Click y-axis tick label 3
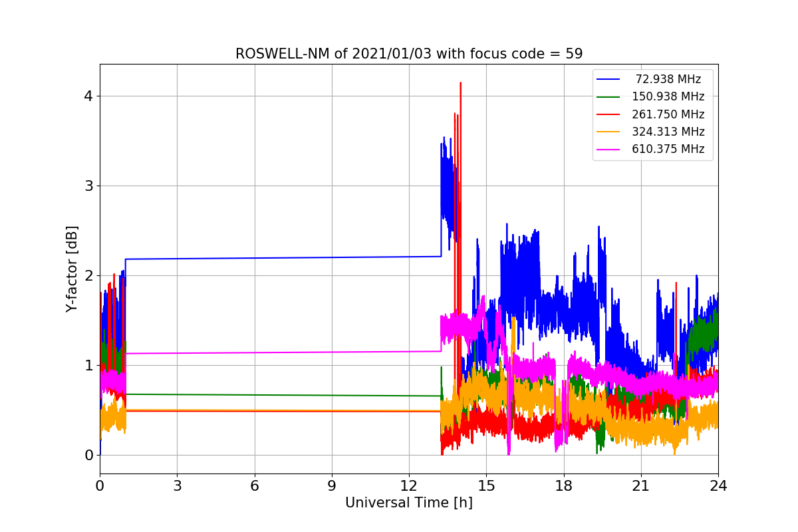The width and height of the screenshot is (798, 532). [x=88, y=186]
